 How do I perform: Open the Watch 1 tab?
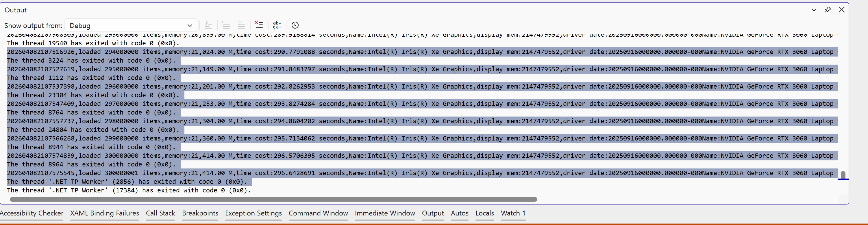point(513,213)
